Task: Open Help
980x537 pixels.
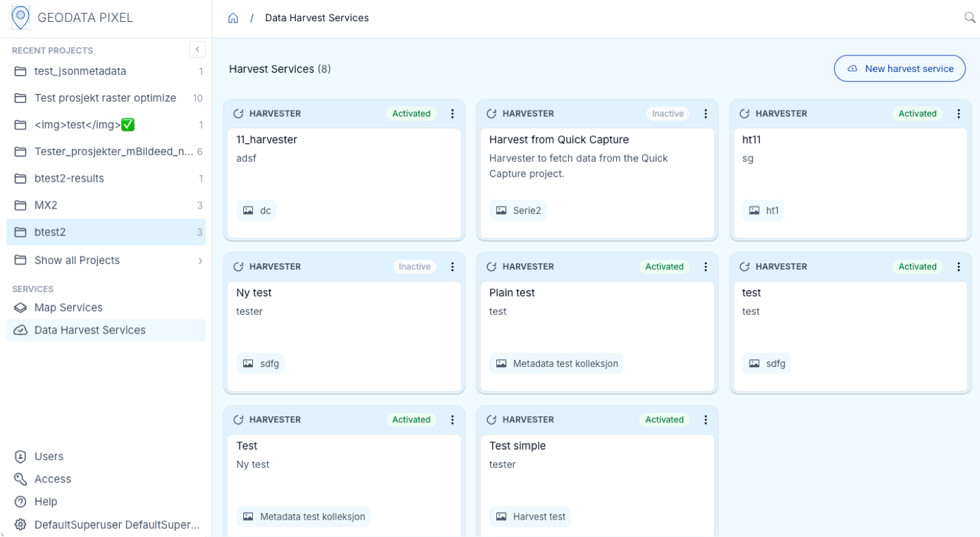Action: 106,502
